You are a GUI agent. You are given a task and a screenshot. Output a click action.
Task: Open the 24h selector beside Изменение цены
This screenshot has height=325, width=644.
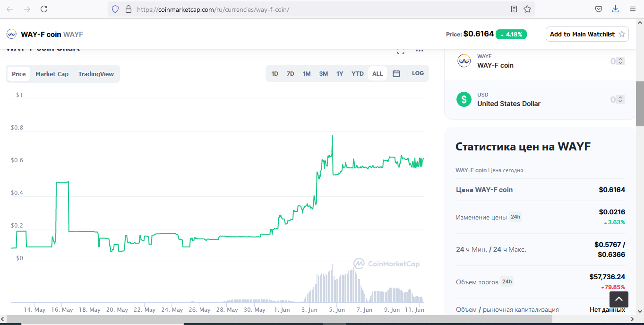pyautogui.click(x=515, y=217)
